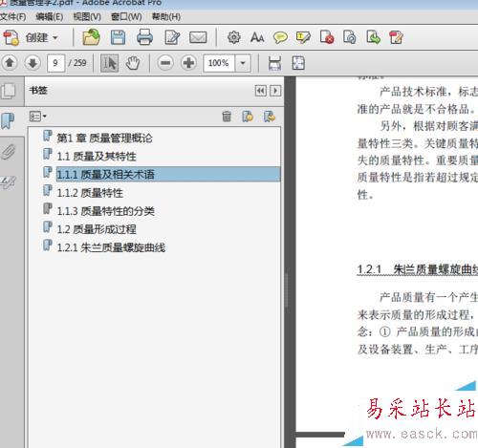This screenshot has height=448, width=478.
Task: Click the extract page icon with green arrow
Action: coord(373,37)
